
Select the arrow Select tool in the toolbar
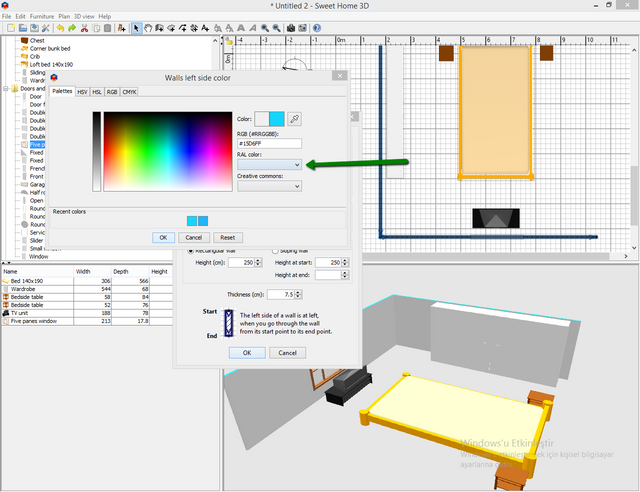[137, 28]
